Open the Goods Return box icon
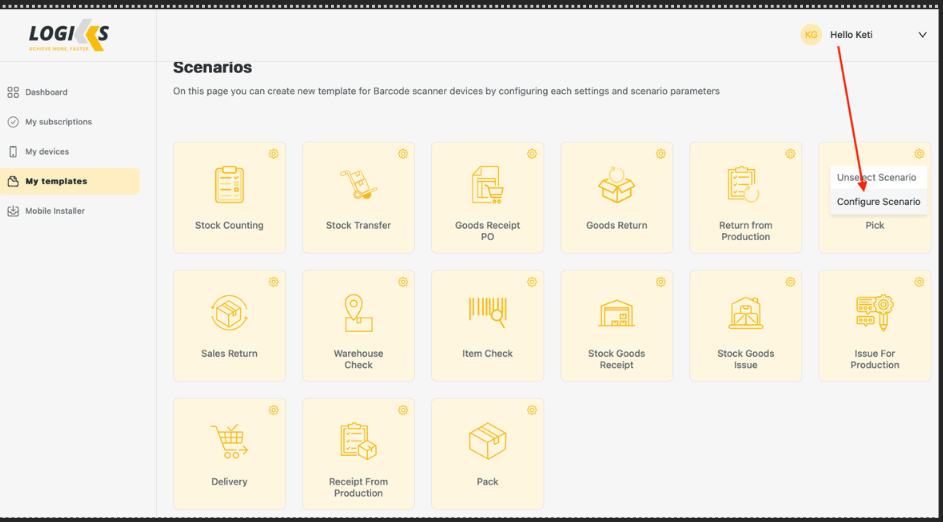This screenshot has width=943, height=522. [616, 185]
